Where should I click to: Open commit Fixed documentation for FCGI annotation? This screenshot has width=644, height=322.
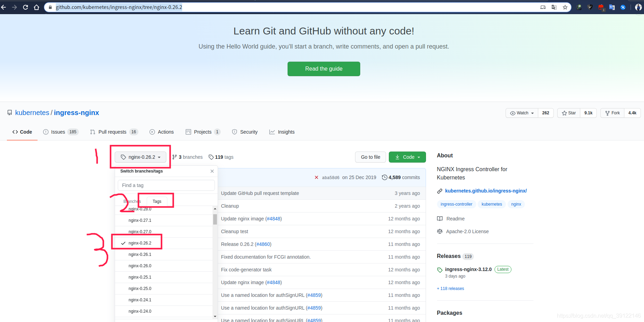(x=266, y=257)
